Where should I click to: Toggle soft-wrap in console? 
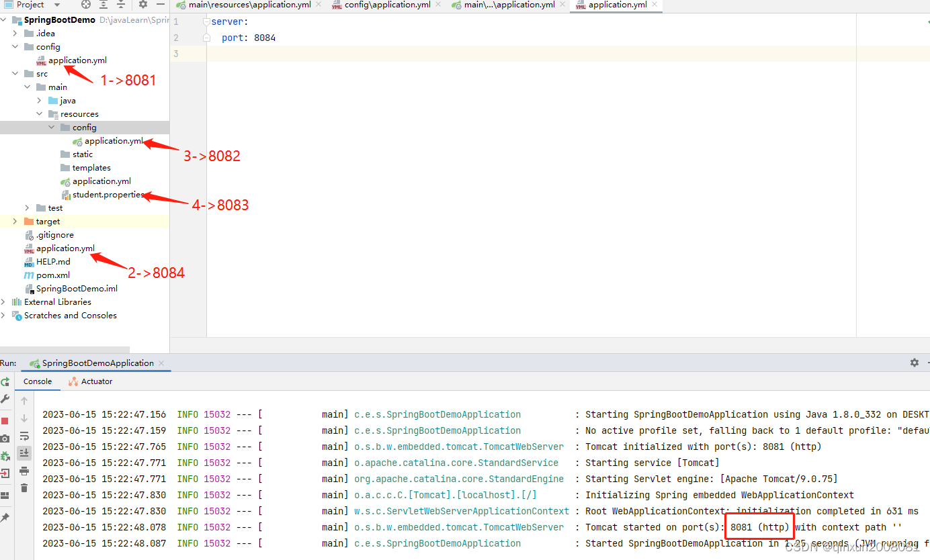coord(24,436)
